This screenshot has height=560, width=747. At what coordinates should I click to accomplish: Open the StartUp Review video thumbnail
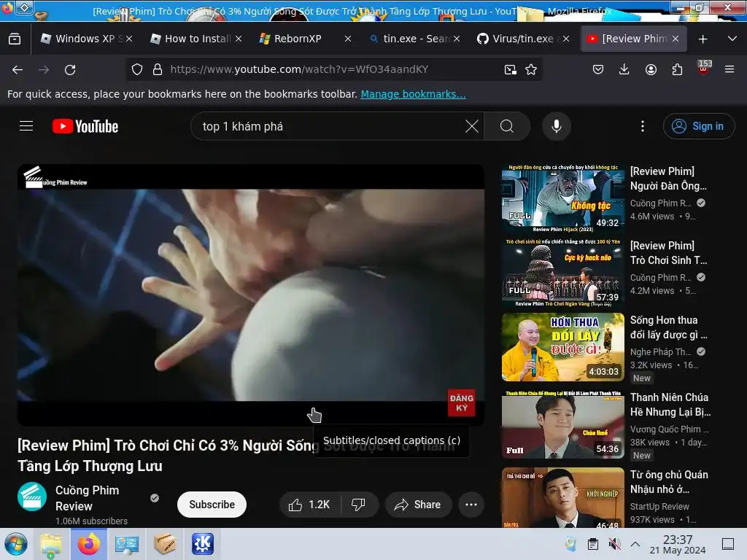click(562, 497)
